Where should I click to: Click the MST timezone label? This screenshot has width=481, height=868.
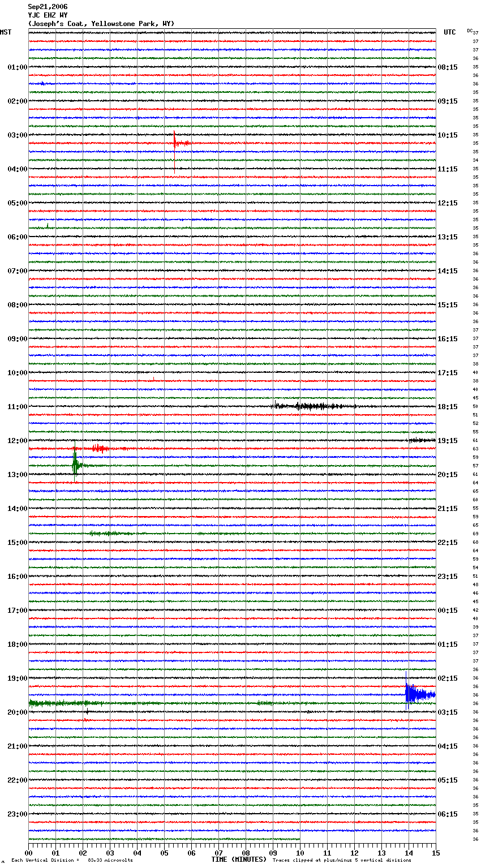6,32
